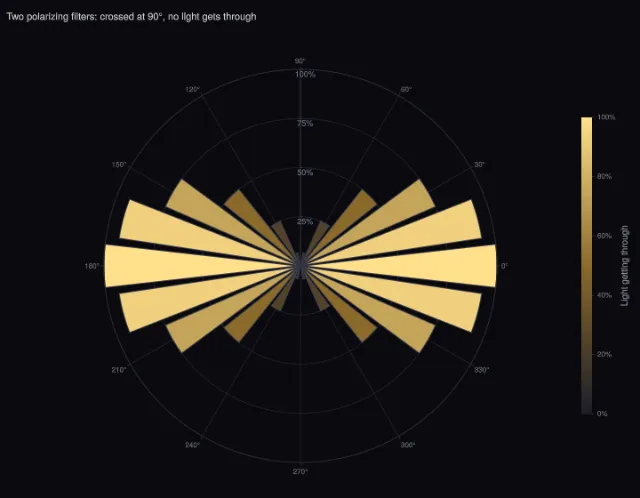
Task: Click the chart title about two polarizing filters
Action: [131, 17]
